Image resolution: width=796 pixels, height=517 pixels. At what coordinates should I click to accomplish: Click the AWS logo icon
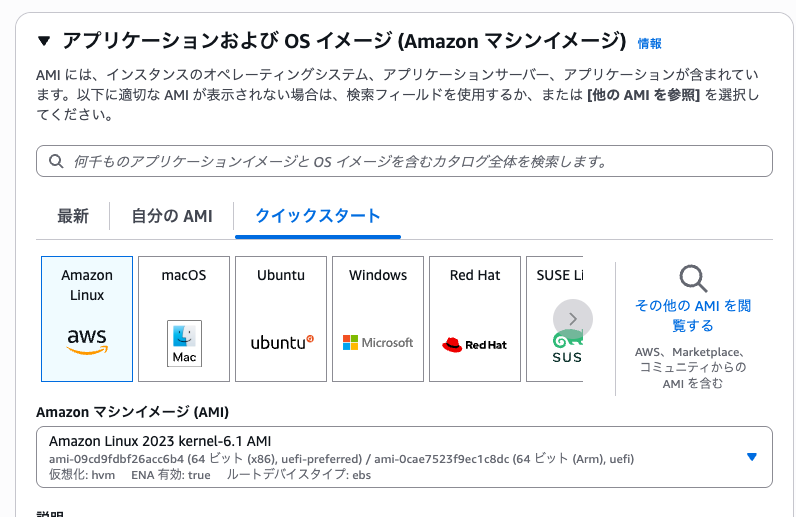click(x=87, y=342)
